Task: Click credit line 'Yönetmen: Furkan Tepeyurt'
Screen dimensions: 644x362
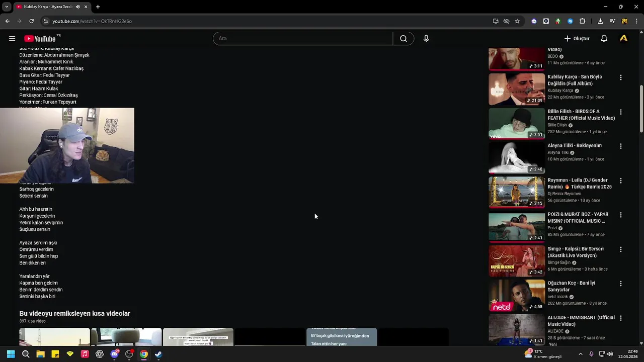Action: [48, 102]
